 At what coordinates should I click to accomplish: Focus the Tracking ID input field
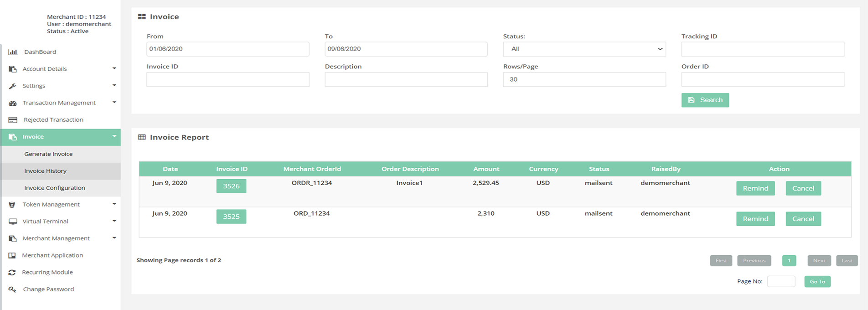762,49
